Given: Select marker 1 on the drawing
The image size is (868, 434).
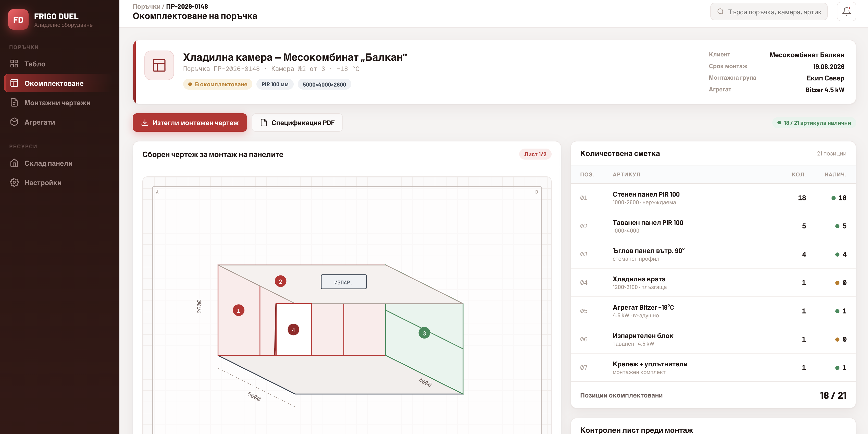Looking at the screenshot, I should (239, 310).
